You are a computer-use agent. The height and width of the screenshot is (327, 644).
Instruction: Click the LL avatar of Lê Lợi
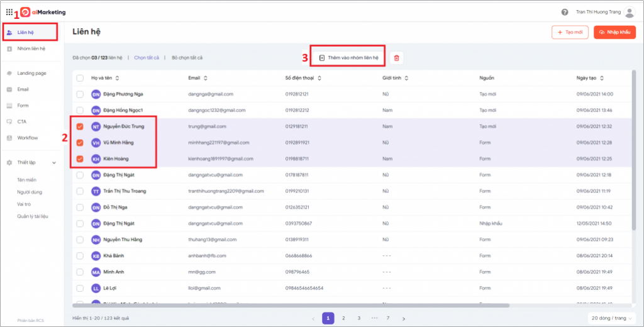tap(96, 288)
